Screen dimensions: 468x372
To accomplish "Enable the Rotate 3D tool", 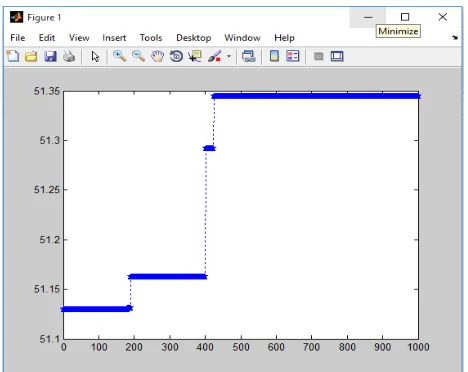I will tap(176, 56).
